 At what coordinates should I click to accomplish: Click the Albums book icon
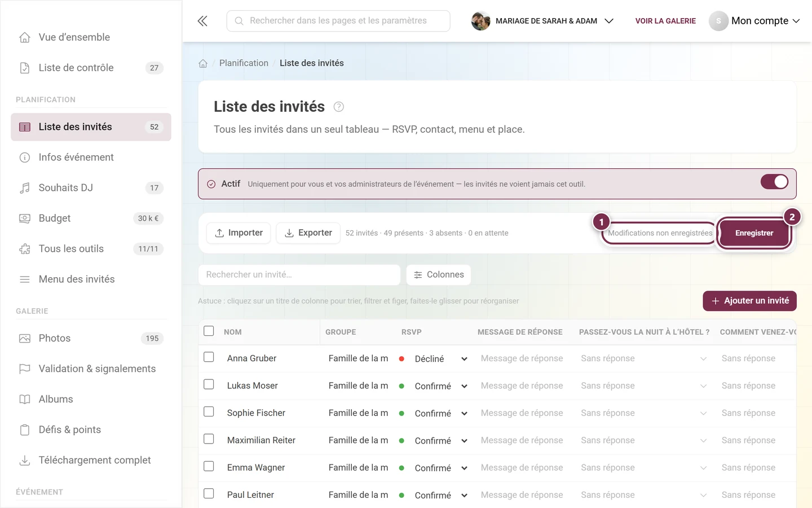point(25,400)
